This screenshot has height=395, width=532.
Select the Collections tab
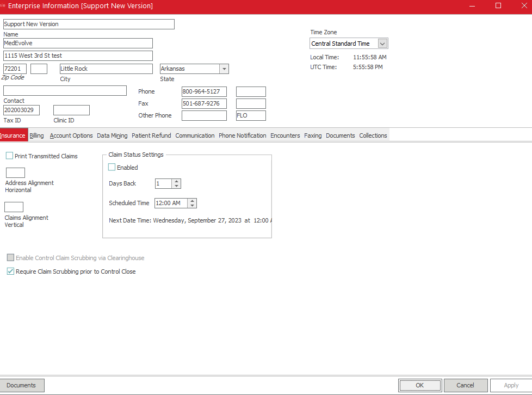coord(373,135)
